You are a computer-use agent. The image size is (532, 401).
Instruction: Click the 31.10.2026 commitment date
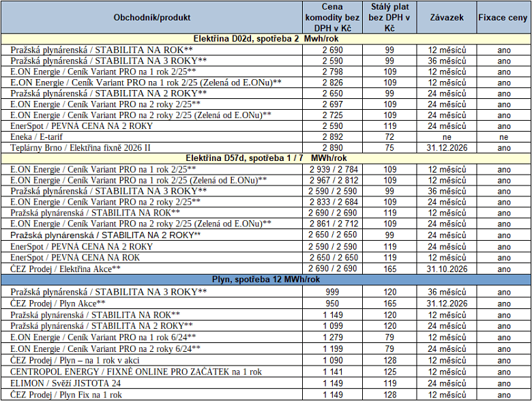click(x=447, y=269)
